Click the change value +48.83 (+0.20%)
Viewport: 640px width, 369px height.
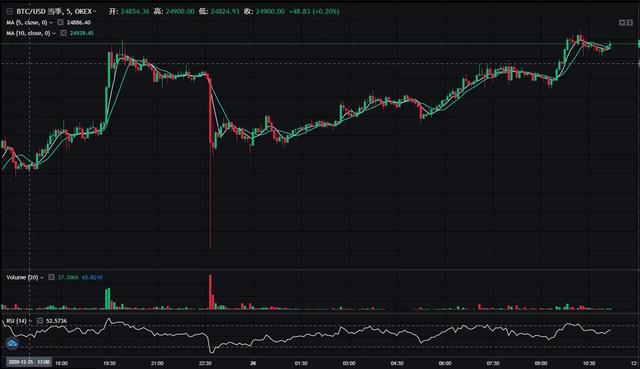tap(314, 11)
